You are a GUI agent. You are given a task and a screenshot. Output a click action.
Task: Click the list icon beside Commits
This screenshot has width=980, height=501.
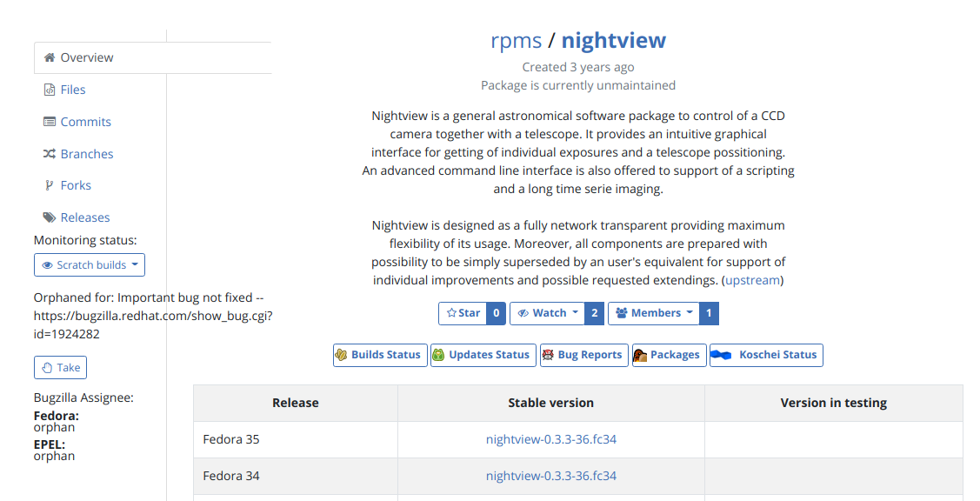tap(50, 122)
